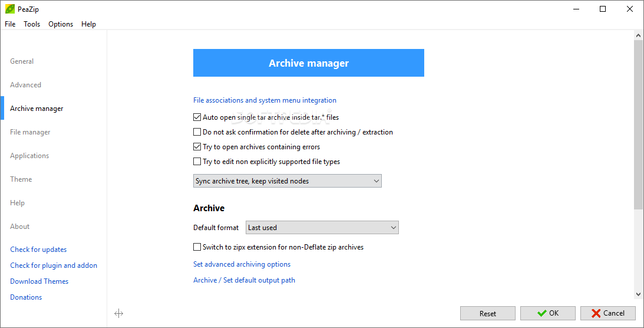The image size is (644, 328).
Task: Maximize the PeaZip window
Action: 603,9
